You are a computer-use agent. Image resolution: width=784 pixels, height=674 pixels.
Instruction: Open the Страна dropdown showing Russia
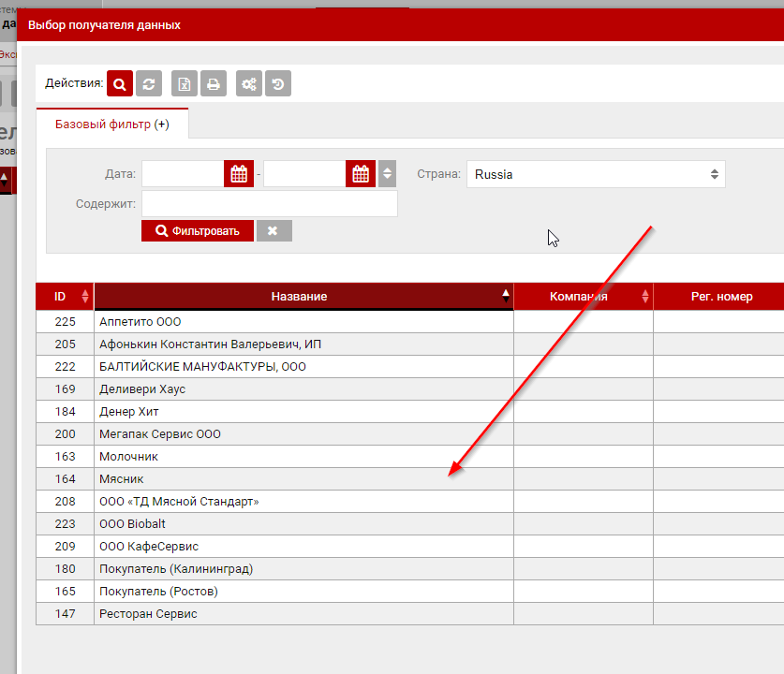pyautogui.click(x=596, y=174)
